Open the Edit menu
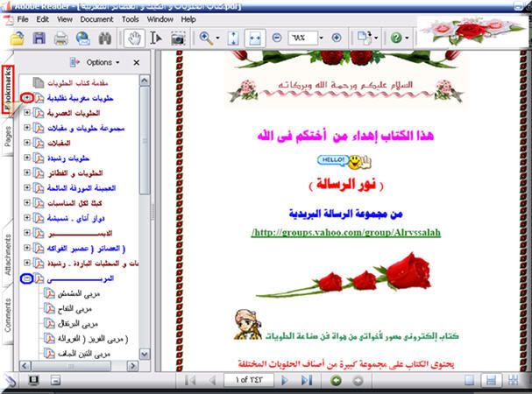The height and width of the screenshot is (394, 532). pyautogui.click(x=43, y=19)
